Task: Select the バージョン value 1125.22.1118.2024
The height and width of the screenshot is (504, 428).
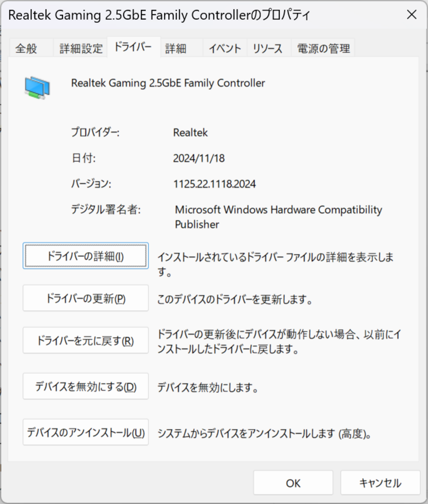Action: tap(215, 184)
